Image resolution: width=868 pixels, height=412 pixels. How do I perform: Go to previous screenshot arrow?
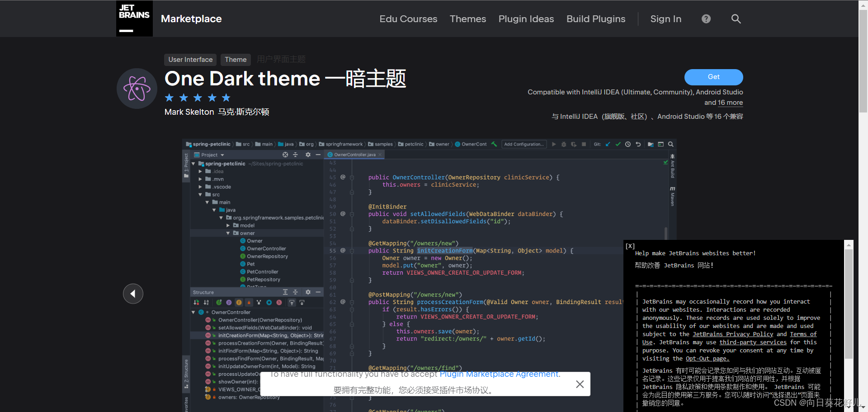click(133, 294)
